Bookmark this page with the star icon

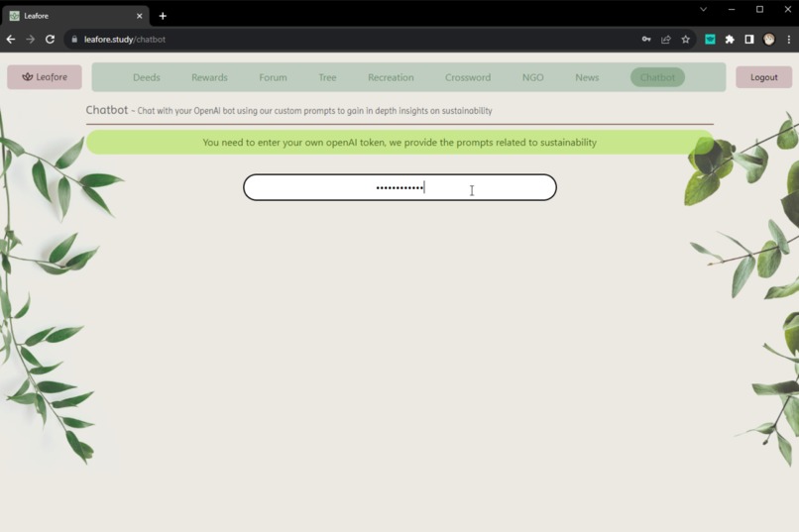685,40
